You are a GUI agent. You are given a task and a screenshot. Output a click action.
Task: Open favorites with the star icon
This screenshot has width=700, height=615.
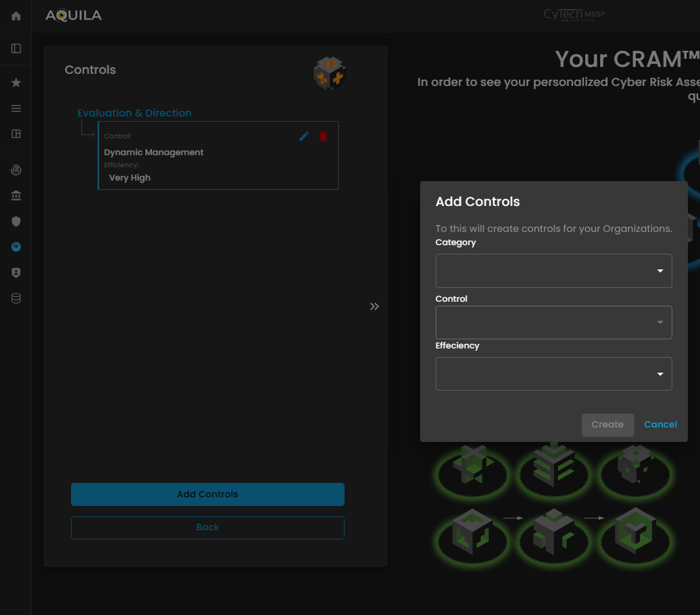[x=16, y=82]
